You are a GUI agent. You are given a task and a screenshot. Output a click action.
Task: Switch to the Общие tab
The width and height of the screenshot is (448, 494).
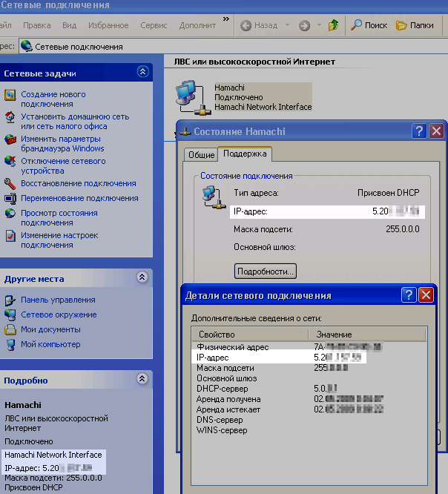click(201, 155)
